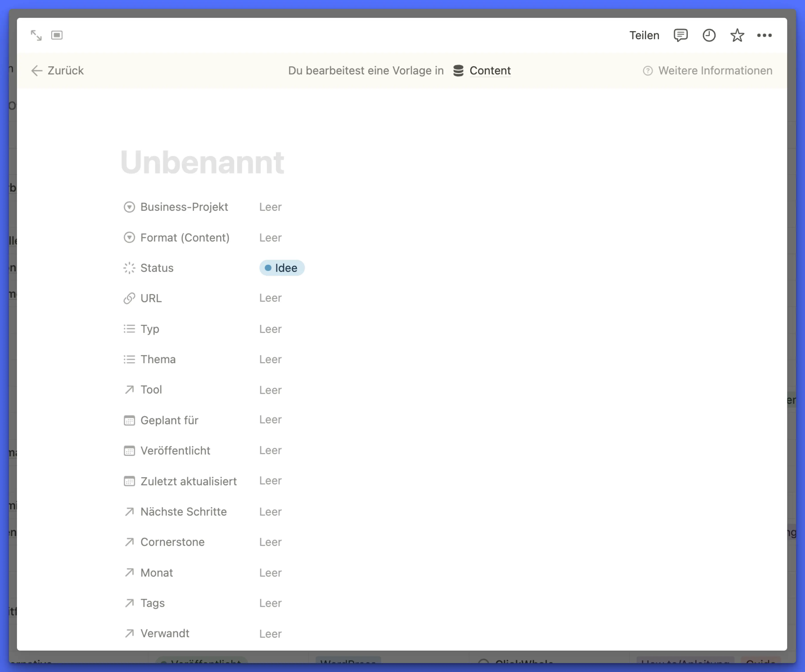Screen dimensions: 805x672
Task: Open the three-dots more options menu
Action: [764, 35]
